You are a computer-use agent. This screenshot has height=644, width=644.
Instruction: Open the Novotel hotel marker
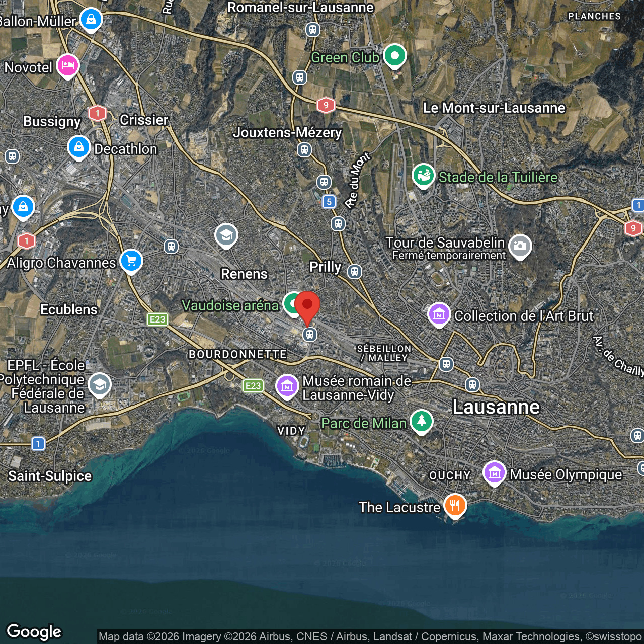tap(67, 65)
